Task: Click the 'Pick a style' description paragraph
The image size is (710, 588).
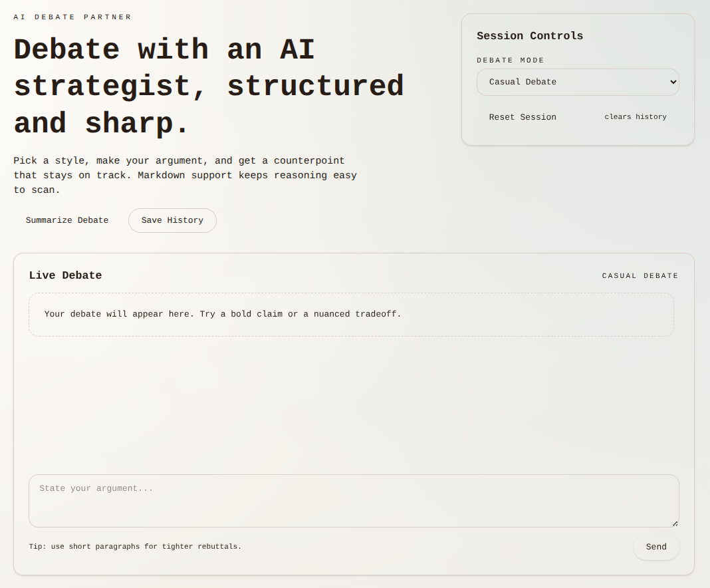Action: (x=185, y=176)
